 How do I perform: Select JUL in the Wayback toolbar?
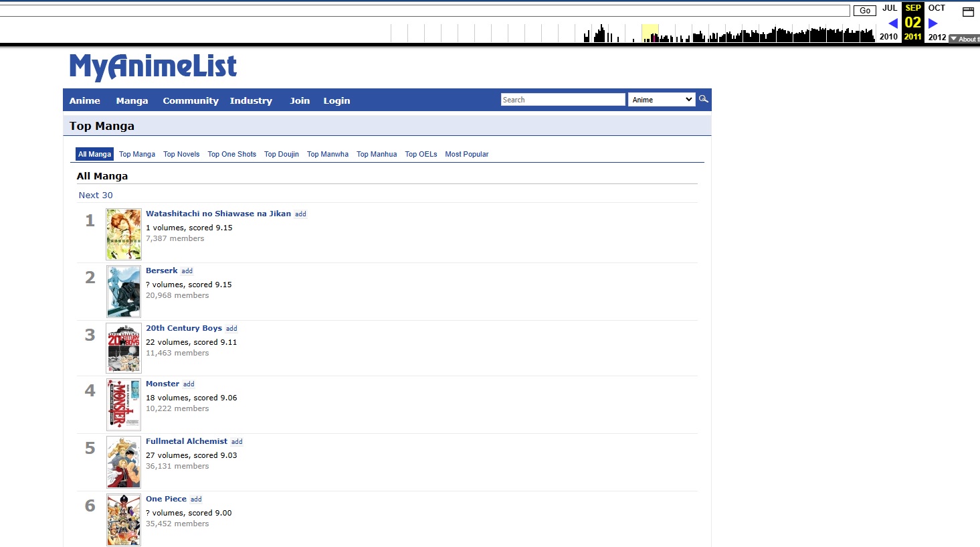pos(889,8)
